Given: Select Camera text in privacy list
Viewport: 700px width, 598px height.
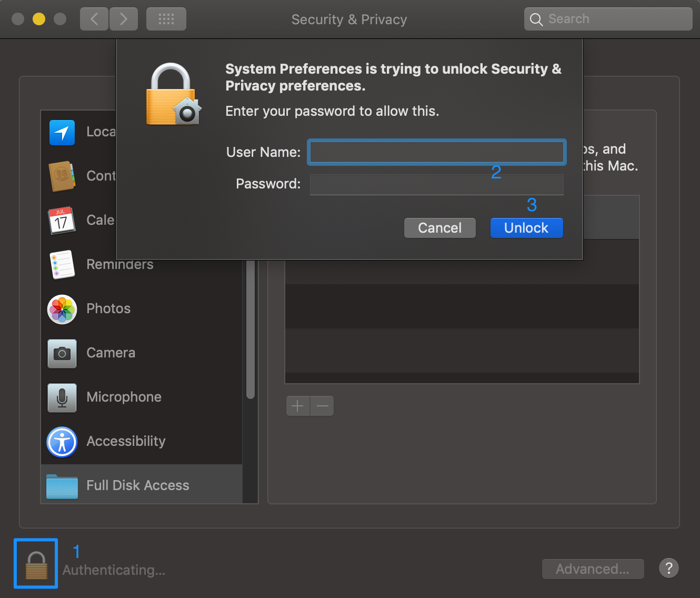Looking at the screenshot, I should point(111,353).
